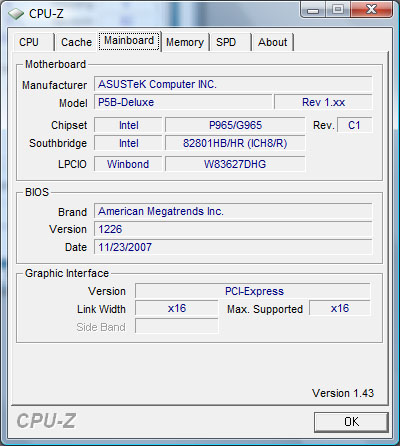Click the chipset Rev. C1 value
This screenshot has height=446, width=400.
[354, 125]
